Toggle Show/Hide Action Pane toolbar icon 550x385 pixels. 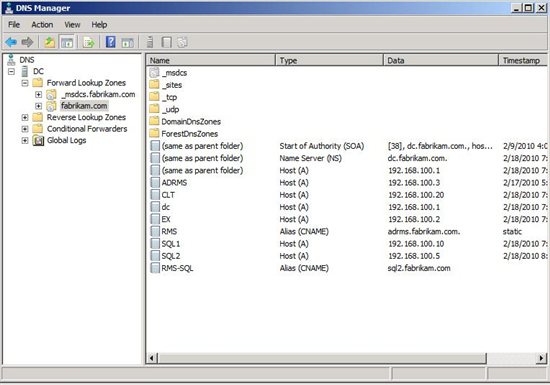[x=128, y=42]
